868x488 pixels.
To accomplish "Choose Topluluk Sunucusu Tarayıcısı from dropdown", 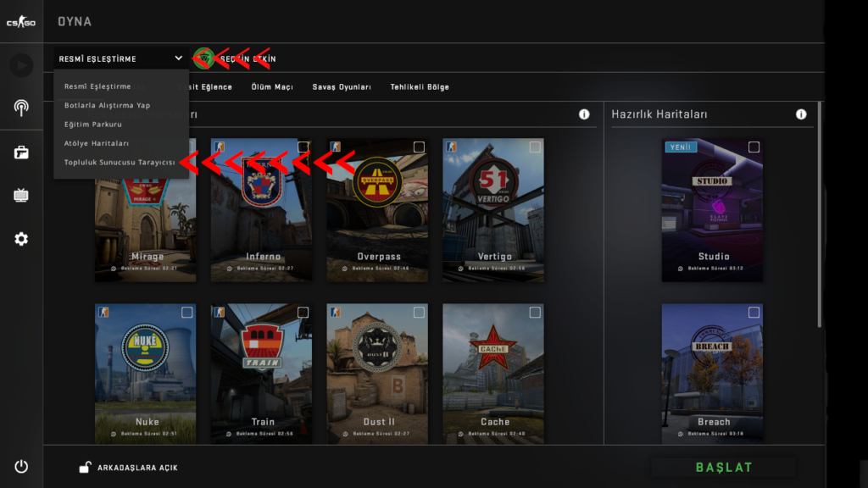I will click(x=120, y=162).
